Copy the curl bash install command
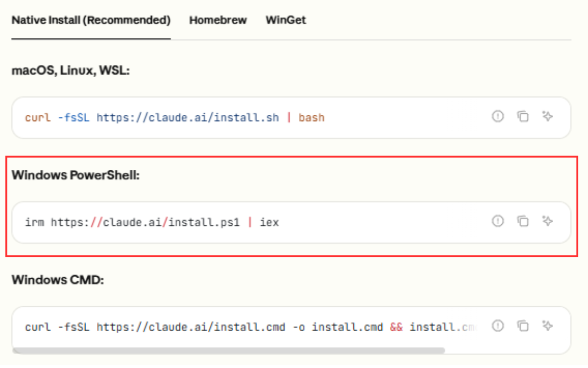The width and height of the screenshot is (588, 368). pos(523,117)
